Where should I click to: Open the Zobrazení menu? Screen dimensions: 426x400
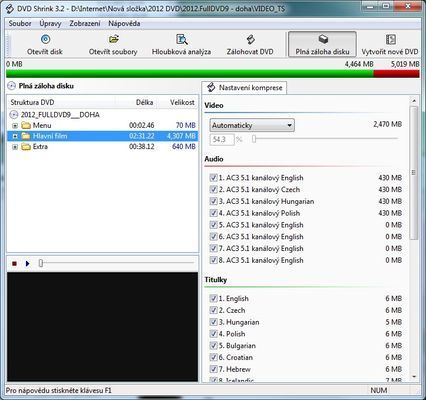[x=85, y=24]
